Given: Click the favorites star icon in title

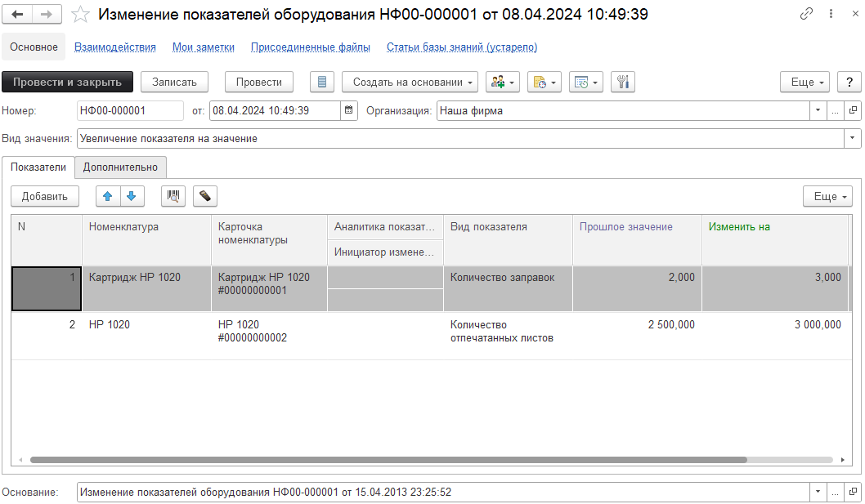Looking at the screenshot, I should (x=80, y=15).
